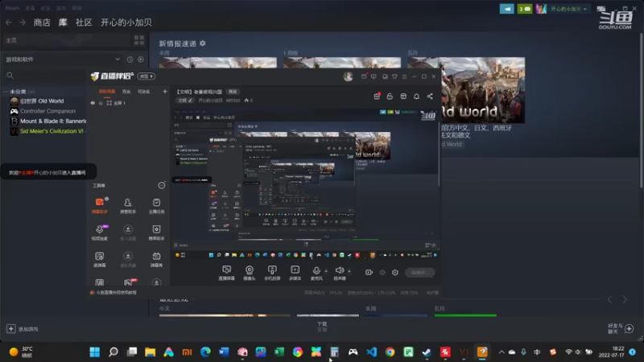Open 视频连麦 tool in the toolbox
Screen dimensions: 644x362
click(x=99, y=232)
